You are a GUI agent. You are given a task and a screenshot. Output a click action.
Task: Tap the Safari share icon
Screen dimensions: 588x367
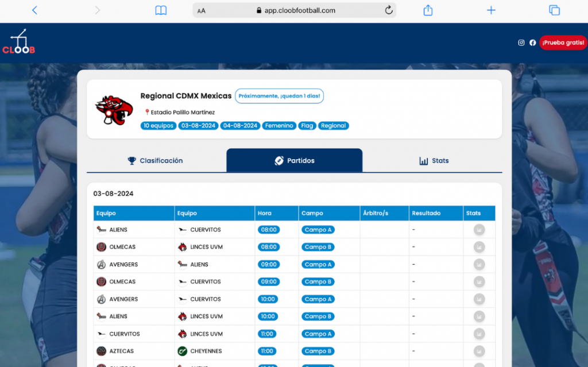[428, 10]
